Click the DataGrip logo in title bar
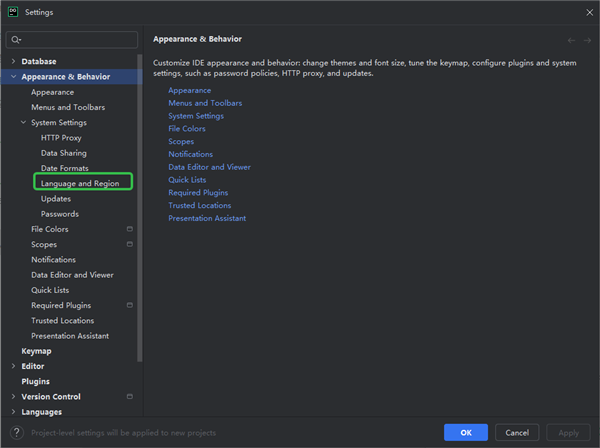Screen dimensions: 600x448 coord(11,12)
